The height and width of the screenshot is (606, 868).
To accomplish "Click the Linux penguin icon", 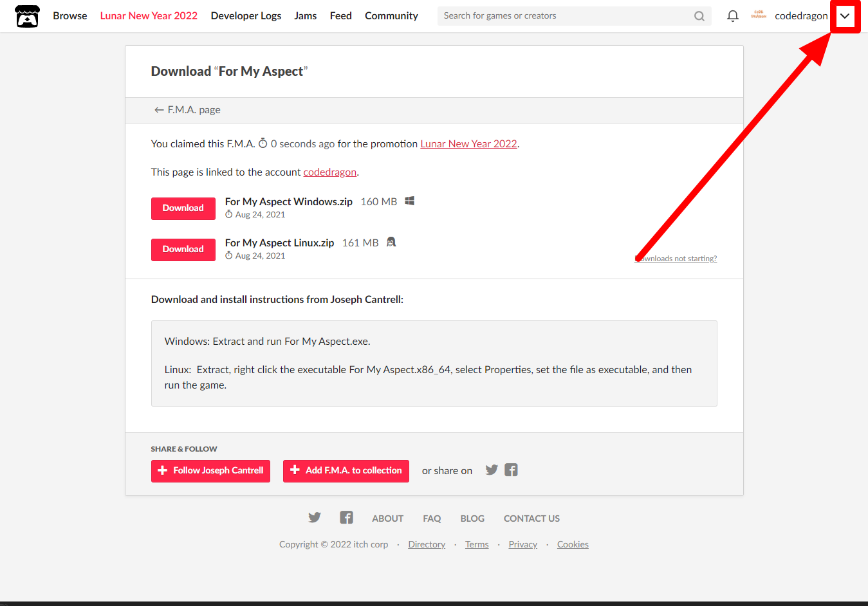I will point(391,243).
